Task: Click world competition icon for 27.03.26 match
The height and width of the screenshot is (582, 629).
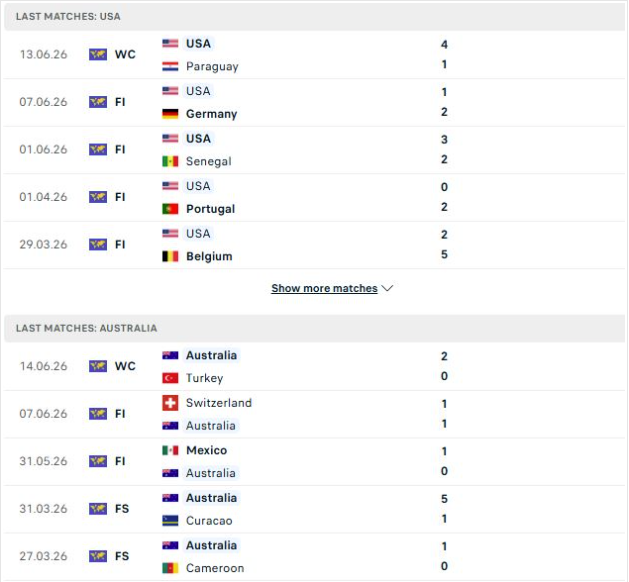Action: [x=98, y=556]
